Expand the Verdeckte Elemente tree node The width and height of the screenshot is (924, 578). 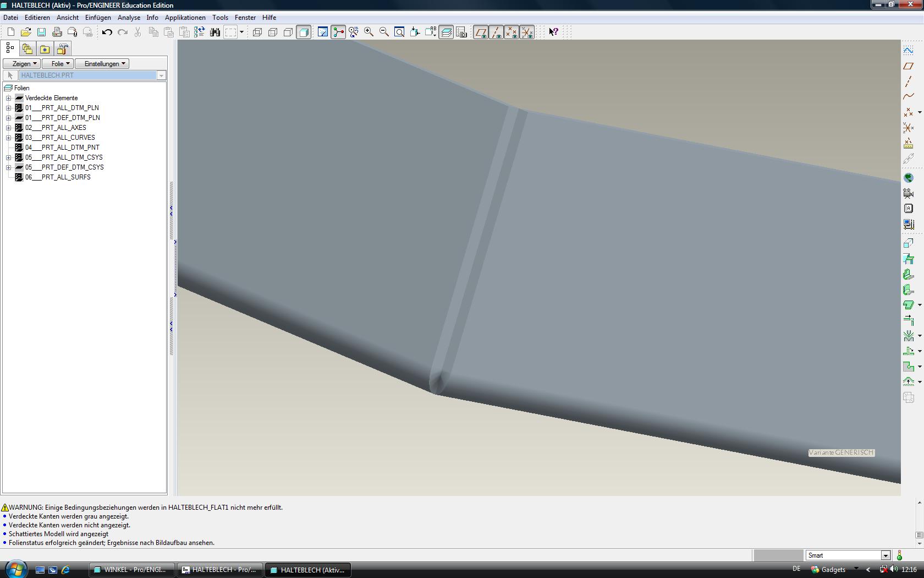pyautogui.click(x=9, y=98)
